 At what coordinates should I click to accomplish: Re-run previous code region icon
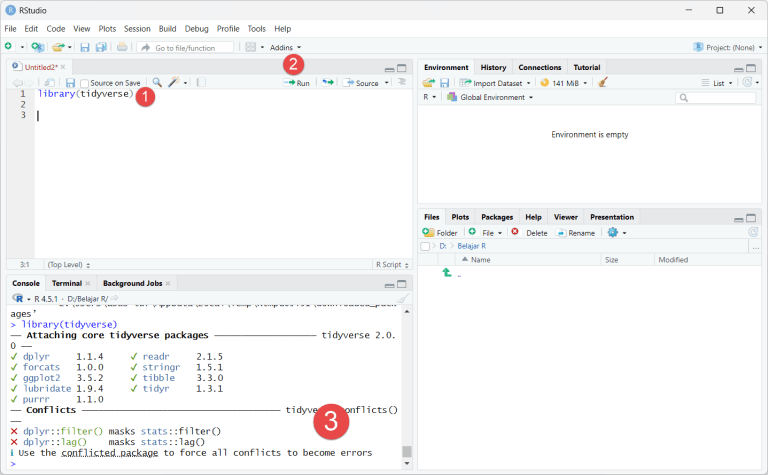pos(328,82)
